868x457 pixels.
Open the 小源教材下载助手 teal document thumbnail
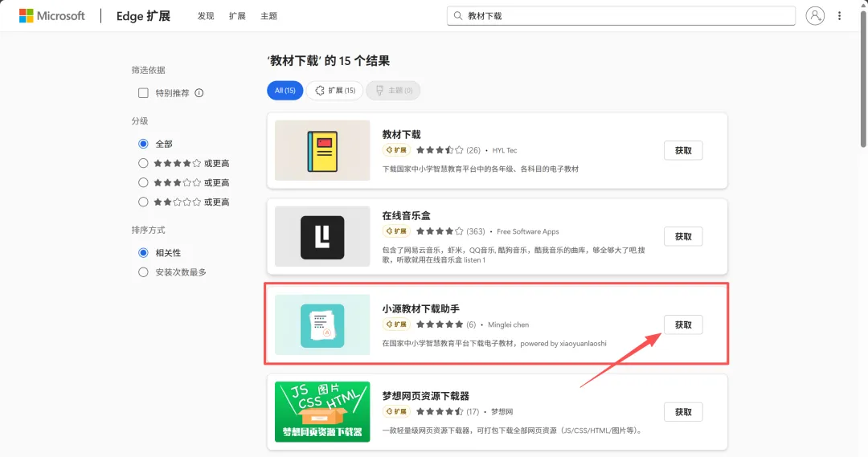[322, 324]
